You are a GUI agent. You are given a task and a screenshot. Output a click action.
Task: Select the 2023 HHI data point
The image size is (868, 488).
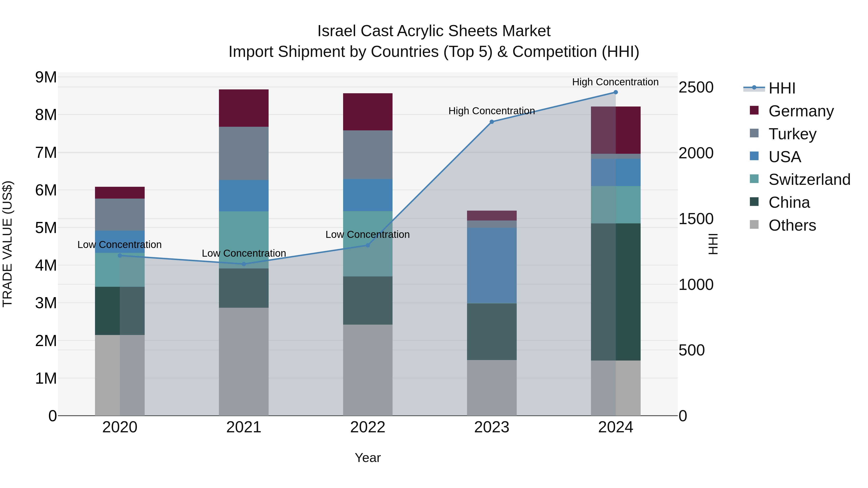tap(492, 122)
